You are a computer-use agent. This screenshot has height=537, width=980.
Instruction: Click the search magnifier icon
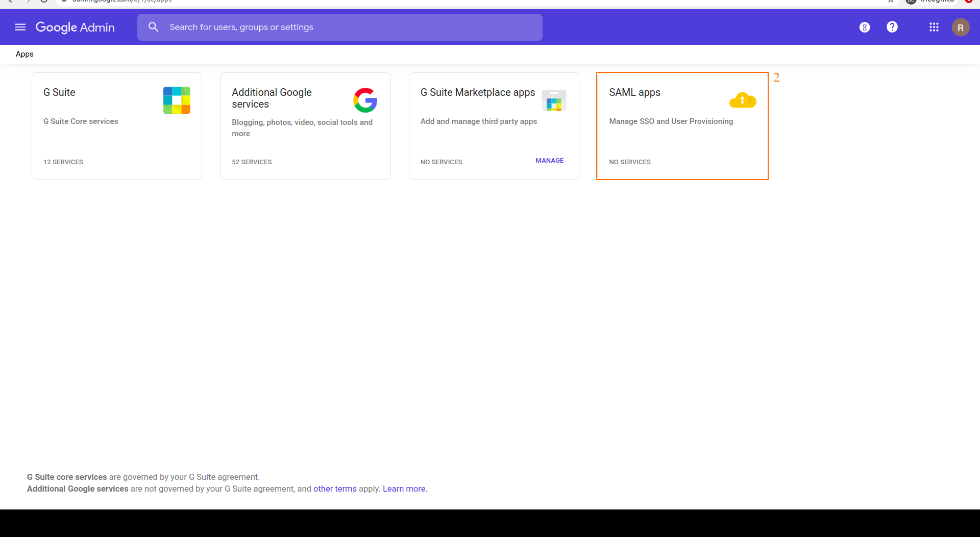coord(153,27)
